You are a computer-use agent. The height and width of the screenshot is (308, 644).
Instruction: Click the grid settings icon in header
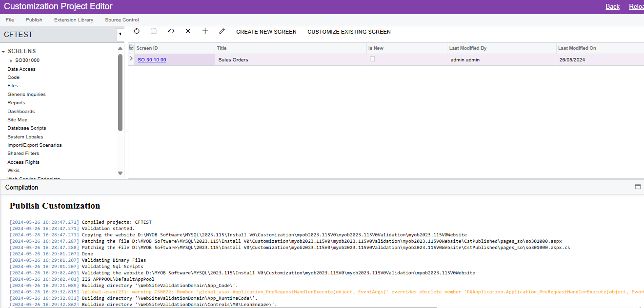(131, 47)
